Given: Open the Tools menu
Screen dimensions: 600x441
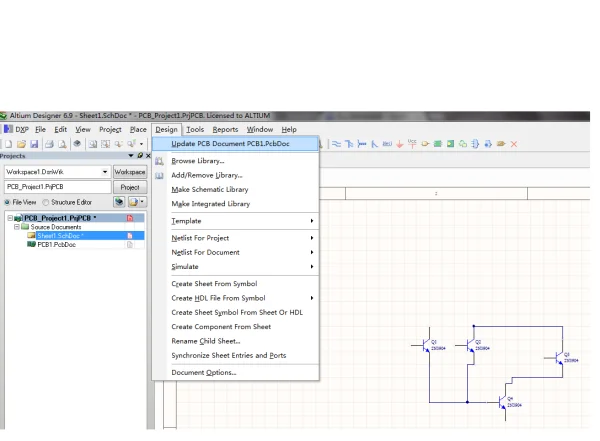Looking at the screenshot, I should coord(195,129).
